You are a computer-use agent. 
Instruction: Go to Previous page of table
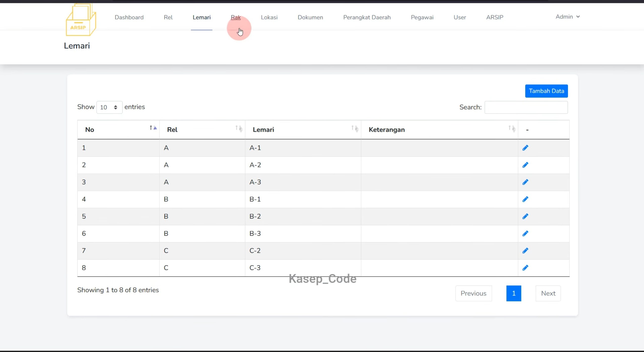click(473, 293)
